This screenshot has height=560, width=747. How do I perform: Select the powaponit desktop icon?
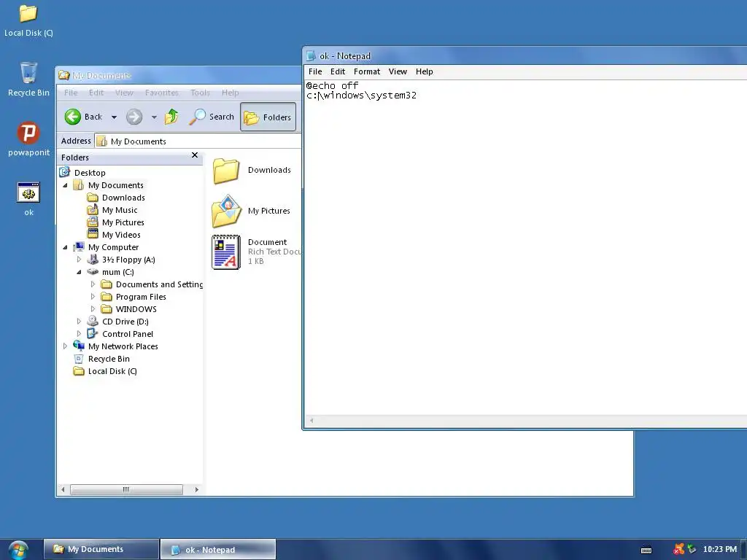(28, 139)
